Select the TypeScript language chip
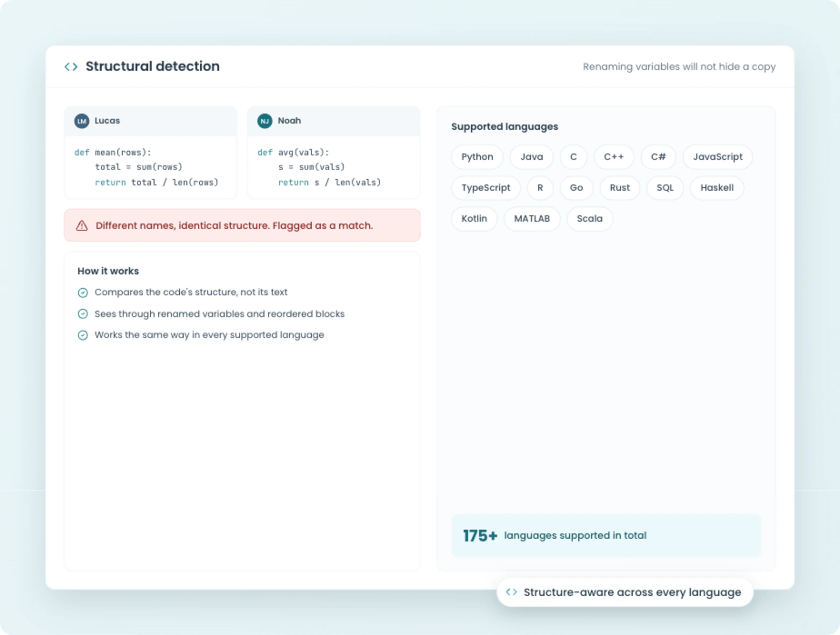 click(486, 188)
